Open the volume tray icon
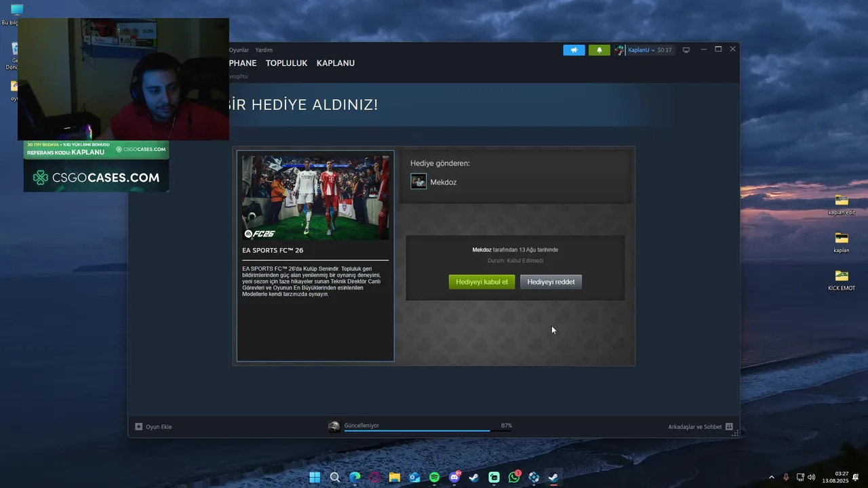This screenshot has width=868, height=488. (812, 477)
